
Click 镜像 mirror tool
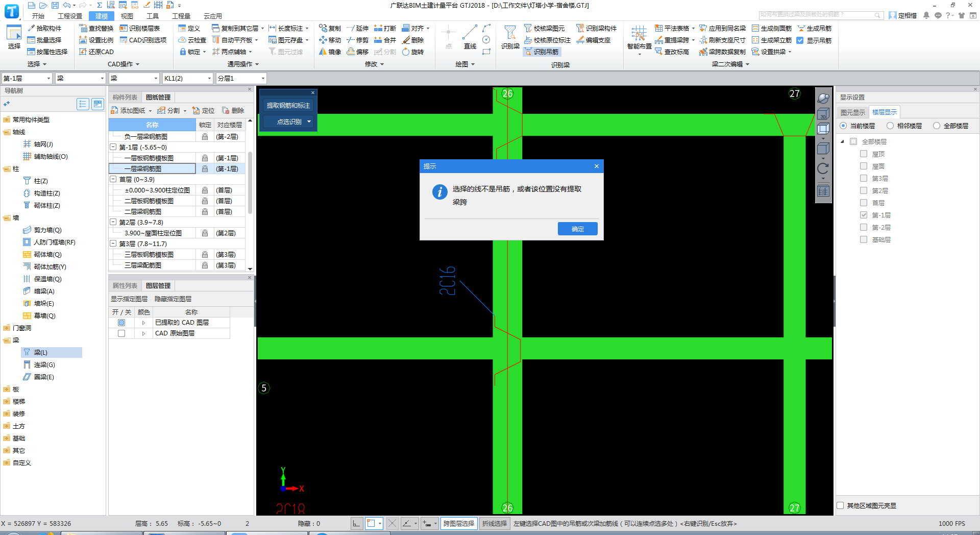pyautogui.click(x=330, y=52)
